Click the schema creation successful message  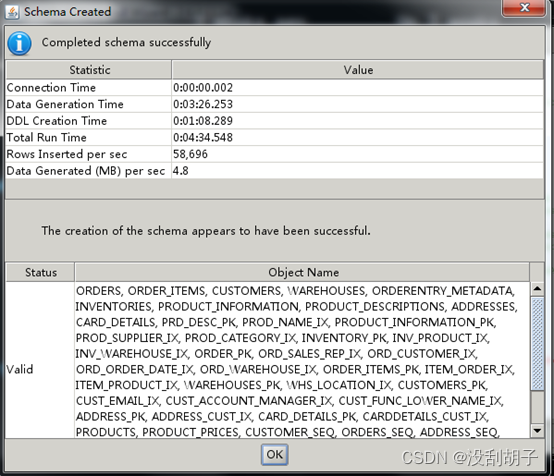[206, 231]
